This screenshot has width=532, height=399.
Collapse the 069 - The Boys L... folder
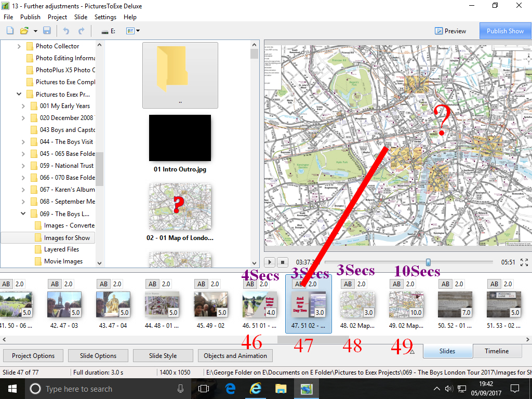[23, 214]
